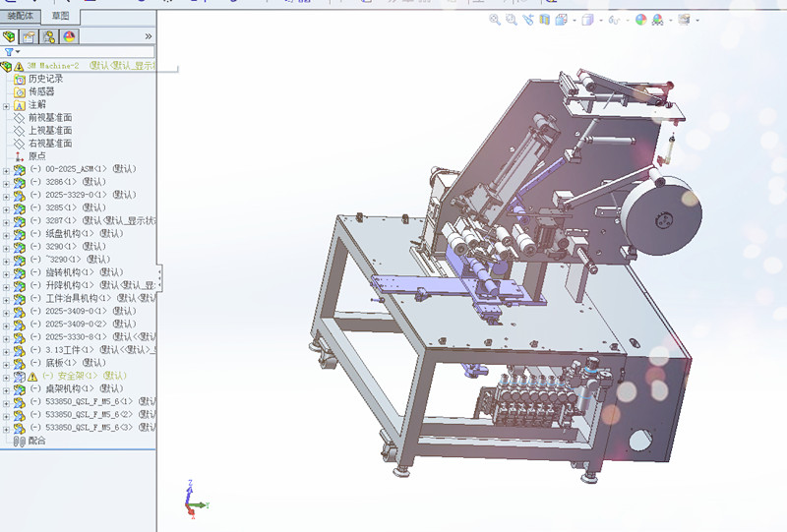The width and height of the screenshot is (787, 532).
Task: Select 2025-3329-0<1> in the tree
Action: click(84, 195)
